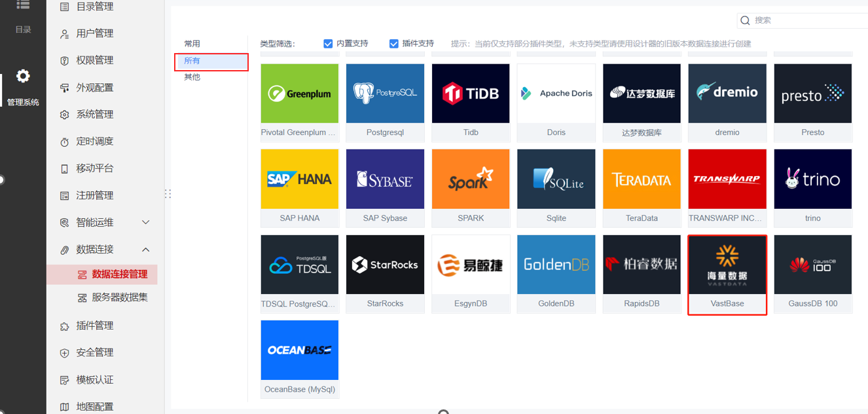The width and height of the screenshot is (868, 414).
Task: Pick the OceanBase (MySql) icon
Action: click(300, 350)
